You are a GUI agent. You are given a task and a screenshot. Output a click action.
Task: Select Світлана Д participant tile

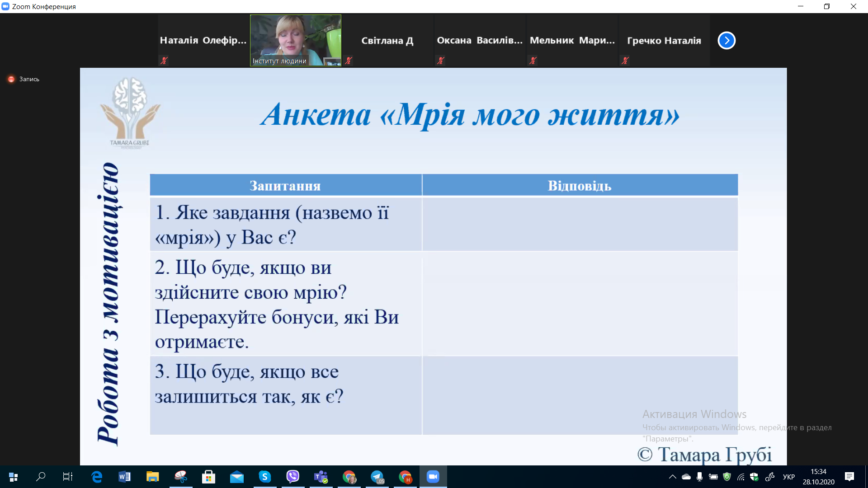point(387,41)
